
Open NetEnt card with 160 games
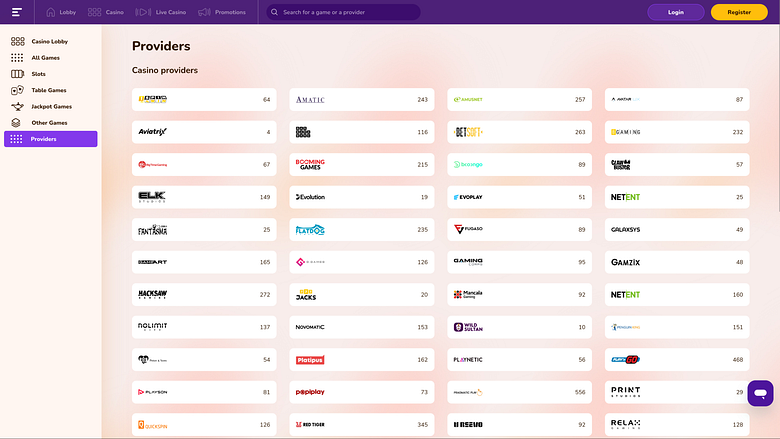point(677,294)
